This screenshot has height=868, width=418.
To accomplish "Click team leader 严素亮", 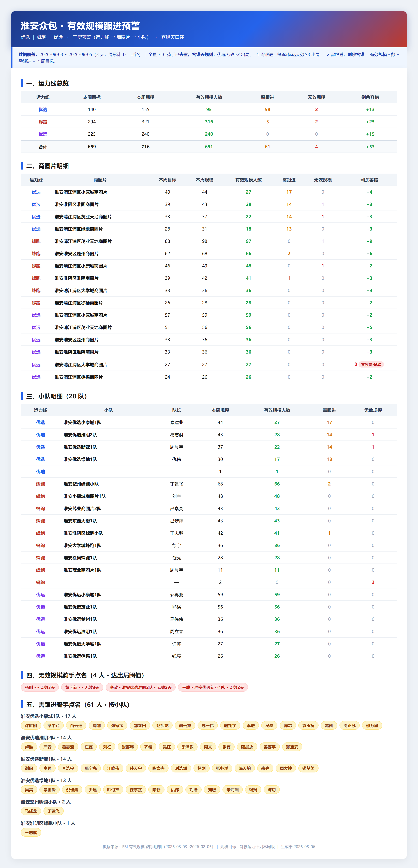I will [177, 508].
